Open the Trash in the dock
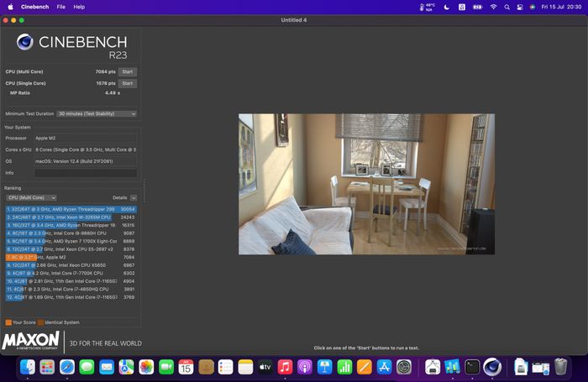This screenshot has width=588, height=382. click(x=560, y=367)
